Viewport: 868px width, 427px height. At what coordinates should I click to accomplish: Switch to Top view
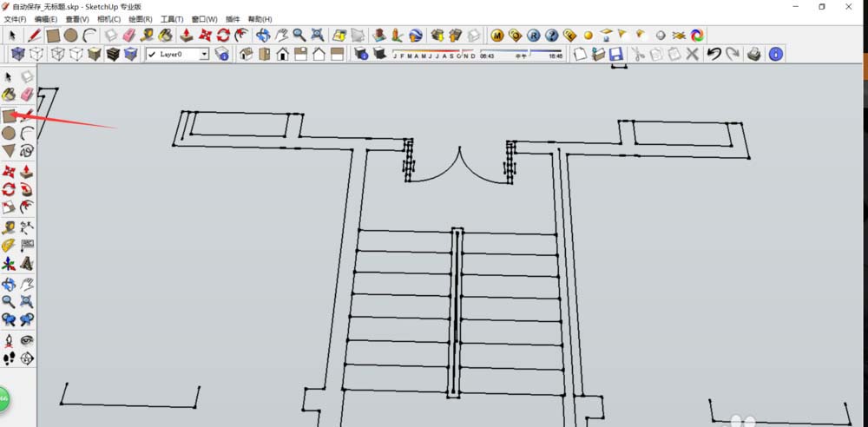click(265, 54)
